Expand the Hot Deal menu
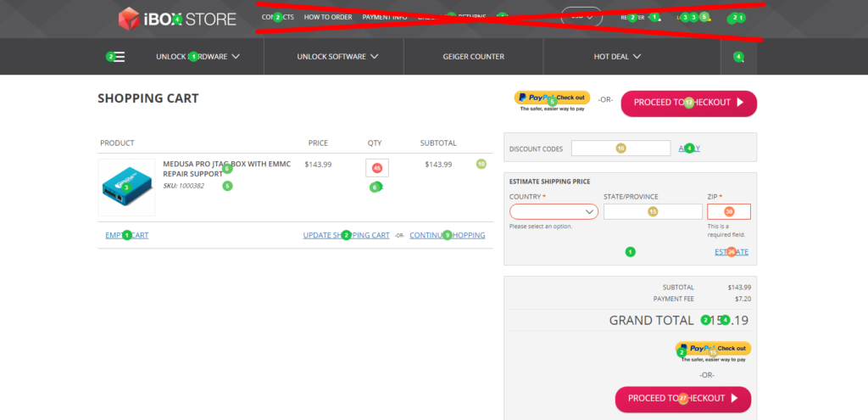This screenshot has width=868, height=420. (617, 57)
